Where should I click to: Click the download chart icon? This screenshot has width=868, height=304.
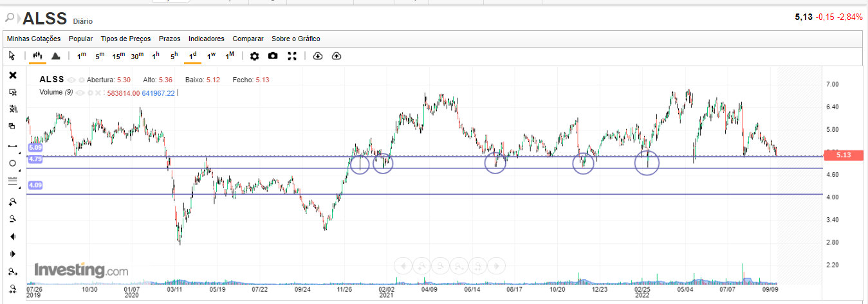318,56
